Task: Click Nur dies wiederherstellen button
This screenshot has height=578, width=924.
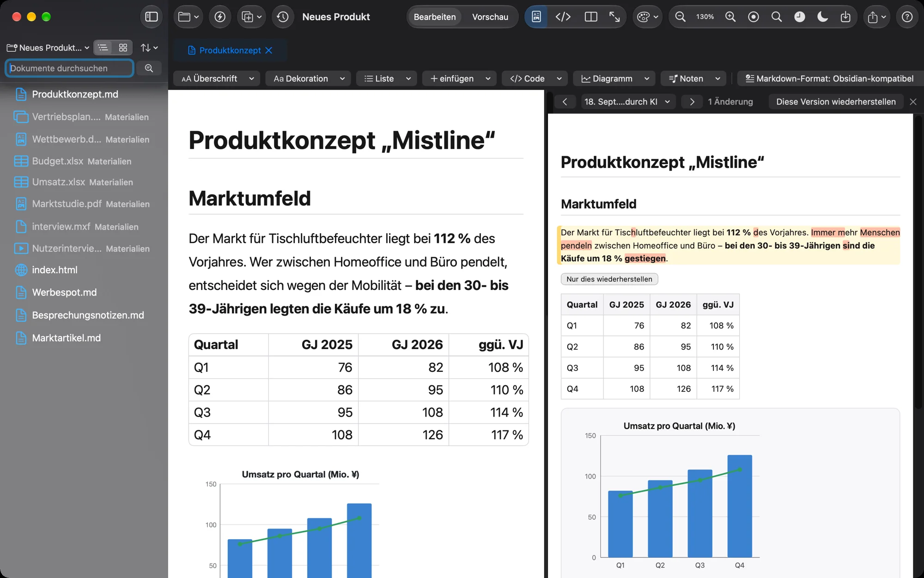Action: click(x=609, y=279)
